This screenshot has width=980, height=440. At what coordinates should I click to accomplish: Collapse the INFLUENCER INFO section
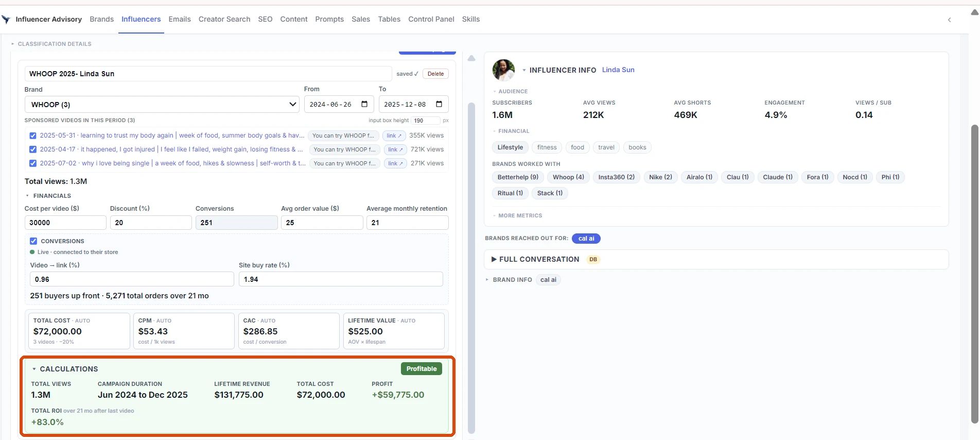pos(559,70)
